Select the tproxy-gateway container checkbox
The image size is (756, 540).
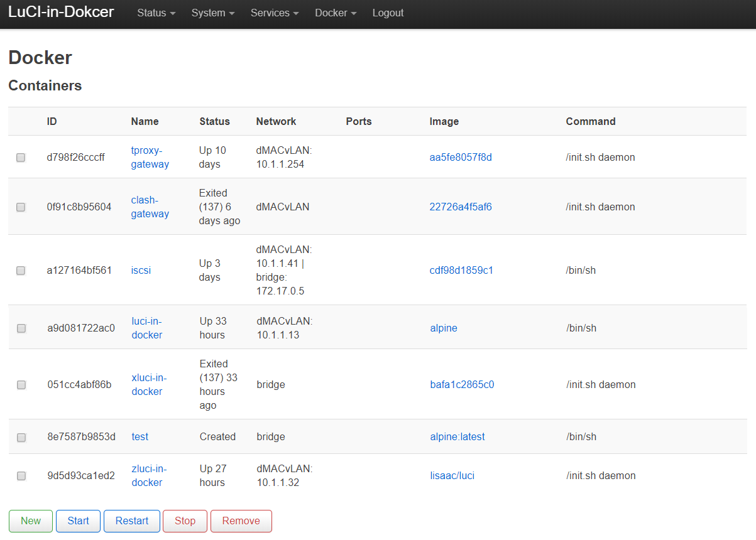[21, 158]
